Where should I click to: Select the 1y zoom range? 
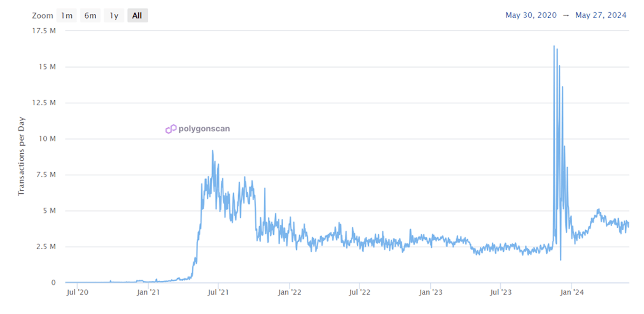114,15
